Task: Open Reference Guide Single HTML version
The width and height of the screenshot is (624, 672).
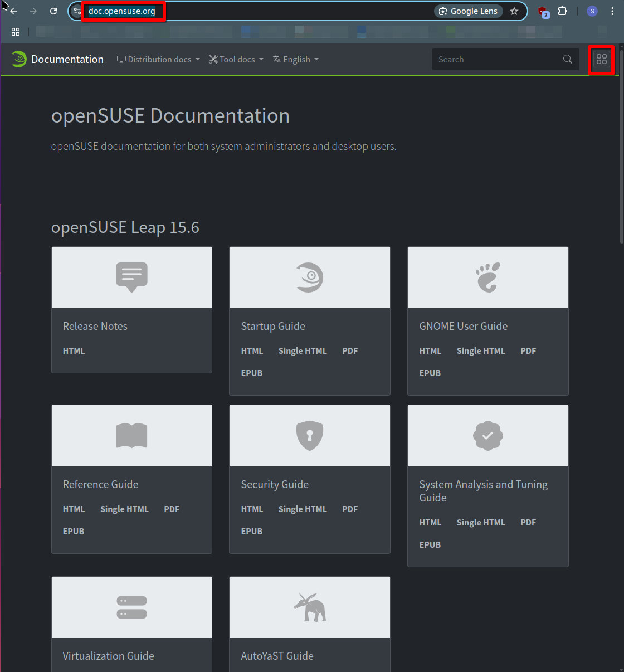Action: pos(124,509)
